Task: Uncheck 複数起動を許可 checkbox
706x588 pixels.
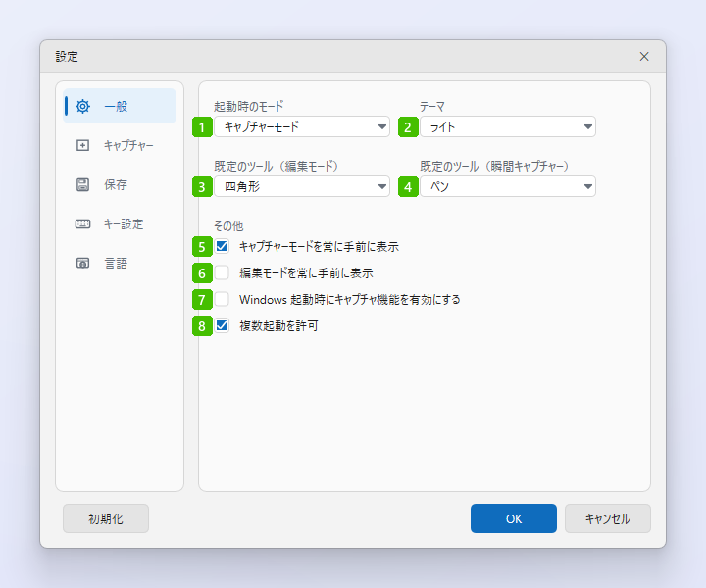Action: (222, 325)
